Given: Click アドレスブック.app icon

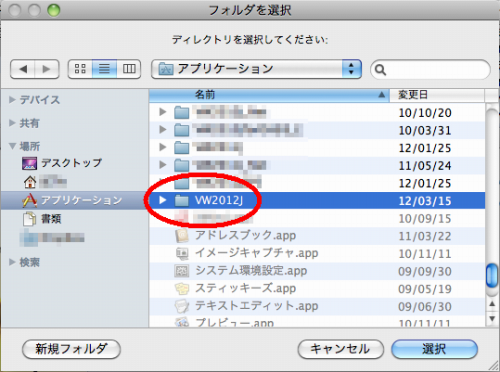Looking at the screenshot, I should 182,236.
